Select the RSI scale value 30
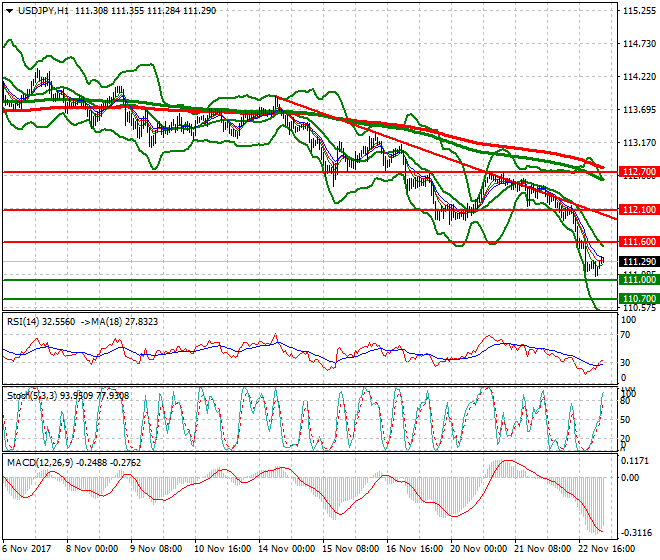Image resolution: width=660 pixels, height=560 pixels. (x=625, y=363)
